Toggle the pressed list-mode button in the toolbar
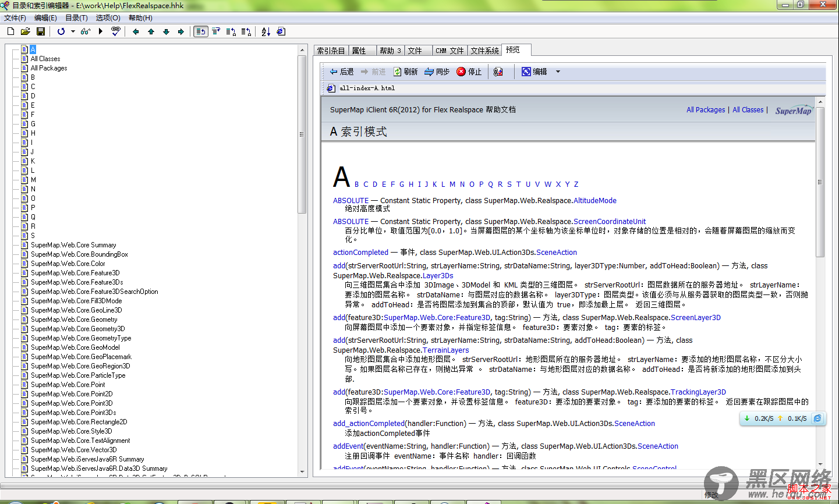839x504 pixels. pos(201,31)
